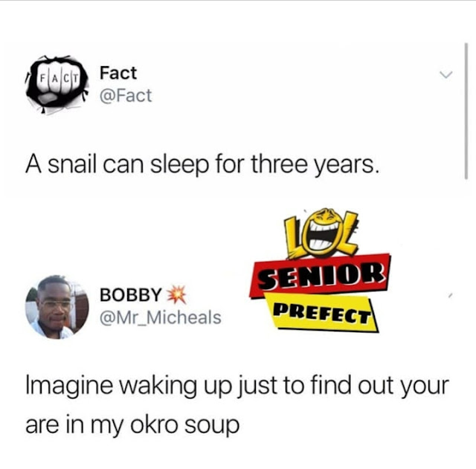Open the Fact fist profile avatar
476x469 pixels.
(57, 84)
